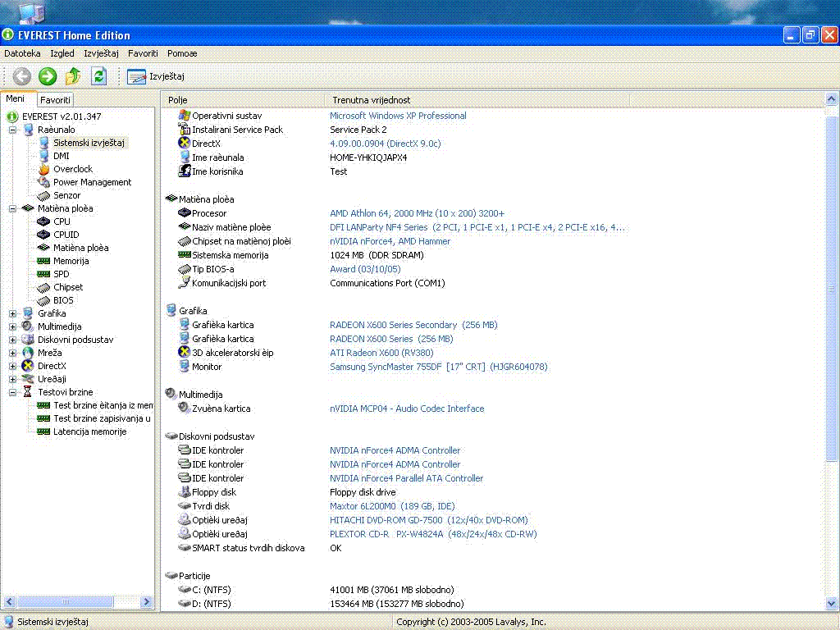Open the Datoteka menu
The width and height of the screenshot is (840, 630).
point(22,53)
